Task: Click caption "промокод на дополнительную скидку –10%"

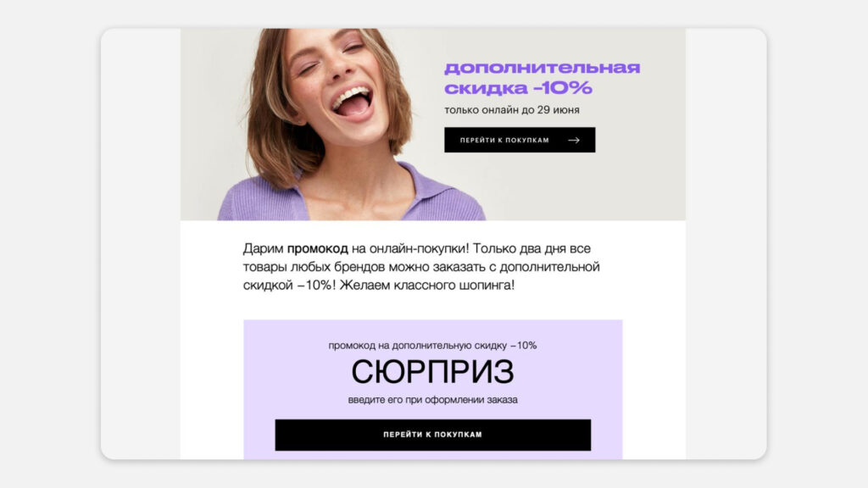Action: tap(432, 346)
